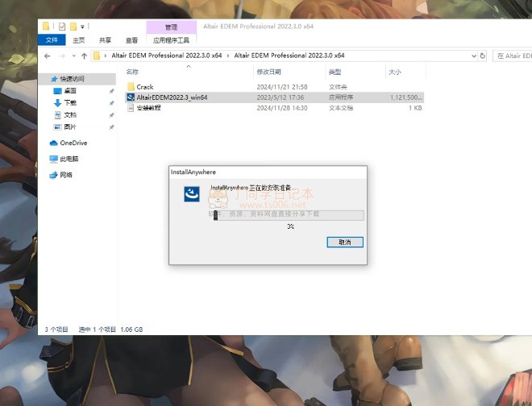
Task: Click the New Folder quick access icon
Action: tap(73, 26)
